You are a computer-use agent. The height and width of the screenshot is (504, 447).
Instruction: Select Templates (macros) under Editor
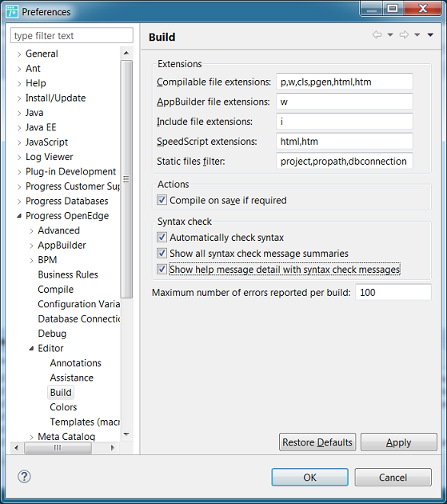click(85, 422)
